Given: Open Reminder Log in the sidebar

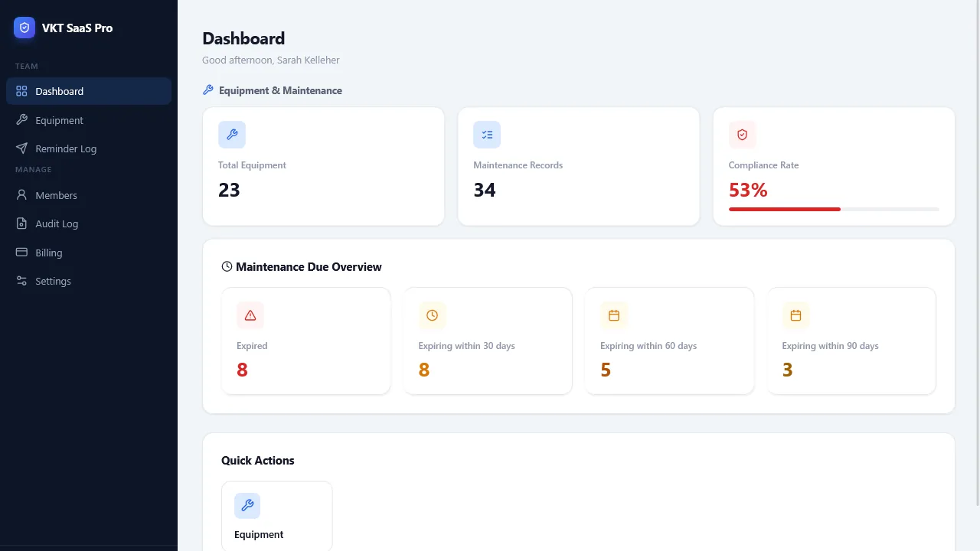Looking at the screenshot, I should (89, 148).
